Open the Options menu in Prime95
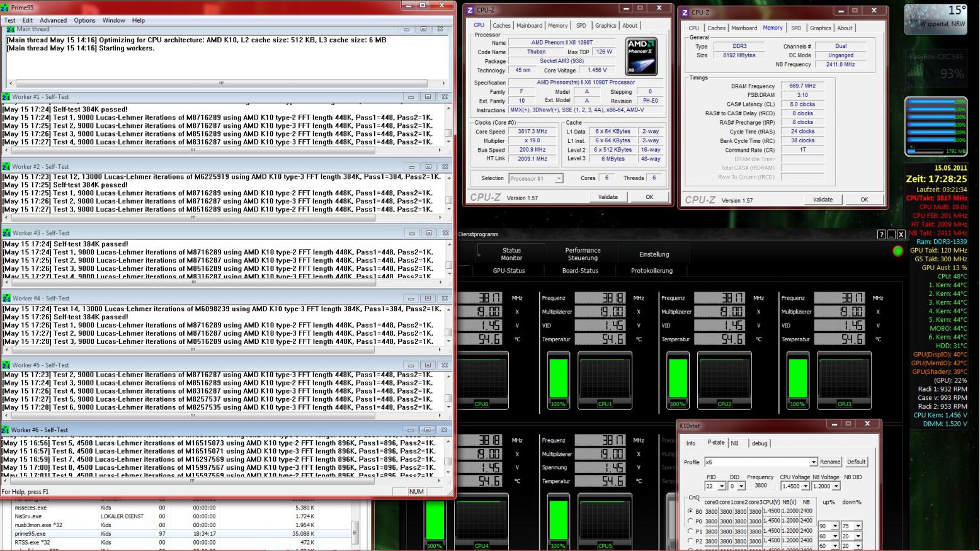Screen dimensions: 980x551 coord(84,20)
